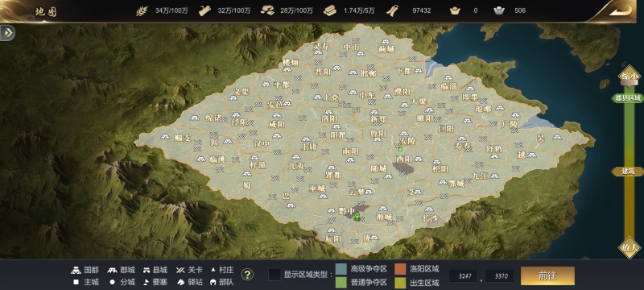
Task: Click the zoom slider handle
Action: [x=629, y=83]
